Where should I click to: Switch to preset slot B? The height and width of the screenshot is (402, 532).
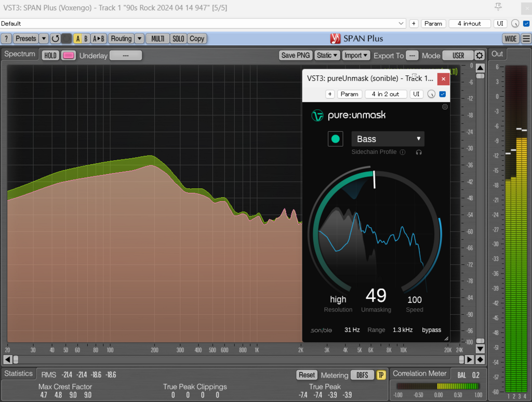[x=86, y=38]
